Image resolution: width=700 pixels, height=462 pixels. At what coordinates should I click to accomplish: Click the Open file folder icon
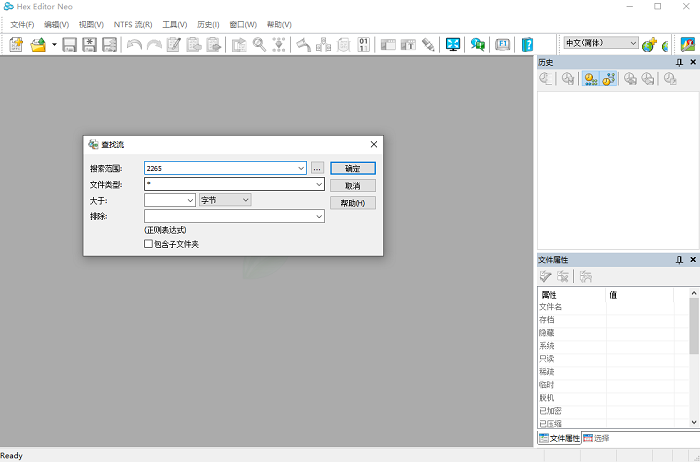pos(38,44)
